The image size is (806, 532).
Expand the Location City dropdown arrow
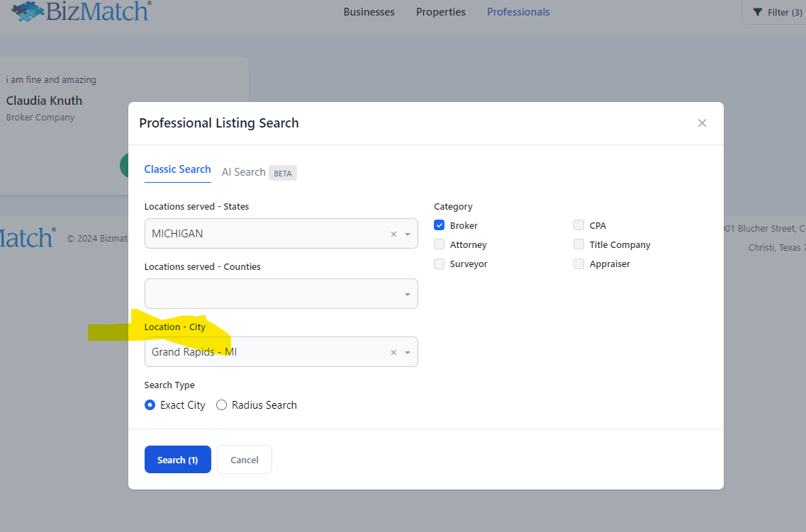[408, 352]
